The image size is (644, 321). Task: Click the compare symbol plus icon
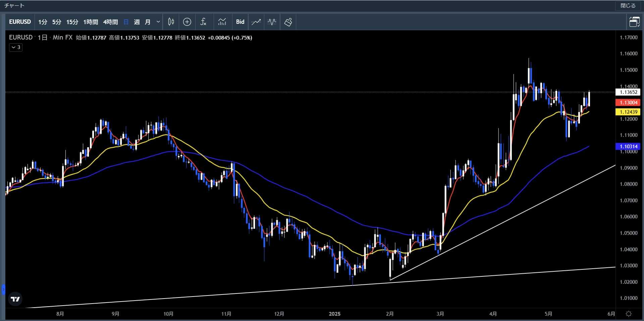point(187,22)
